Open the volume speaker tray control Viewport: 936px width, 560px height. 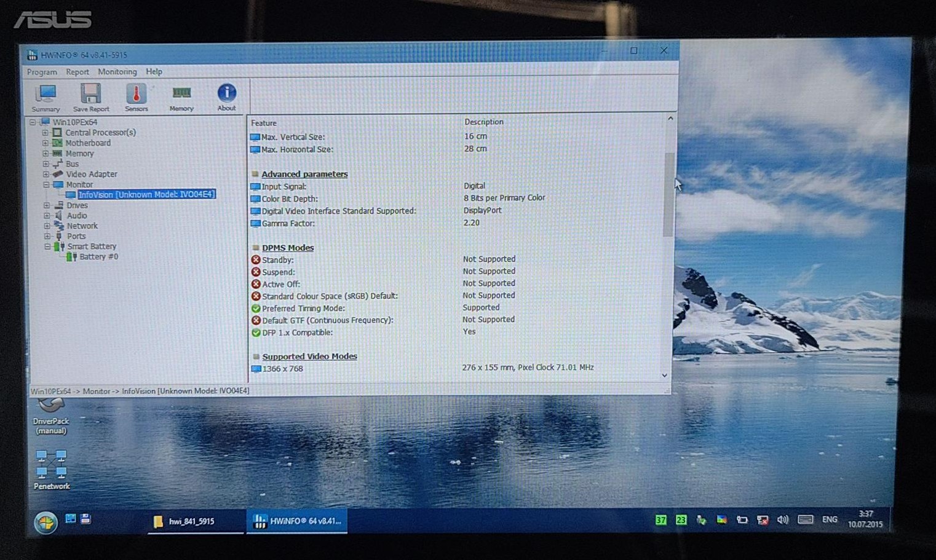pyautogui.click(x=783, y=520)
